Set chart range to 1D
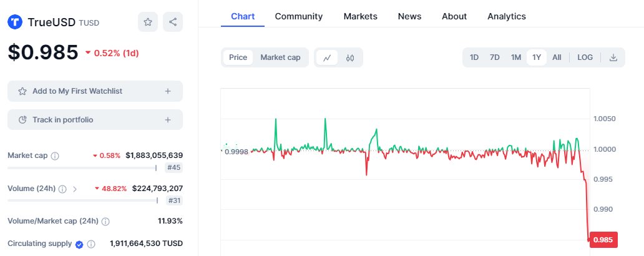 pyautogui.click(x=474, y=57)
